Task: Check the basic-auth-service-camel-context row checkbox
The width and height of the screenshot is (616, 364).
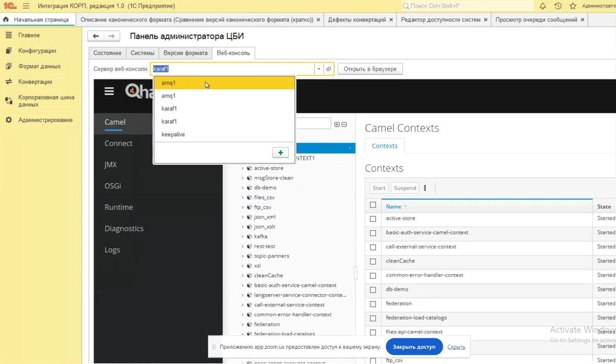Action: (373, 233)
